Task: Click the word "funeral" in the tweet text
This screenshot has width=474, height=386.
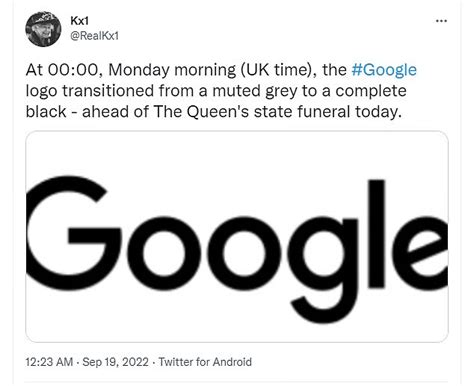Action: click(x=323, y=111)
